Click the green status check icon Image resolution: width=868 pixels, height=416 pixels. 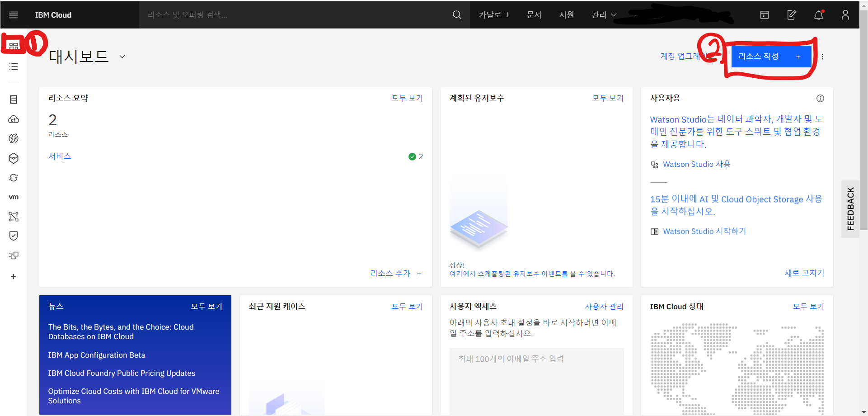click(x=412, y=156)
